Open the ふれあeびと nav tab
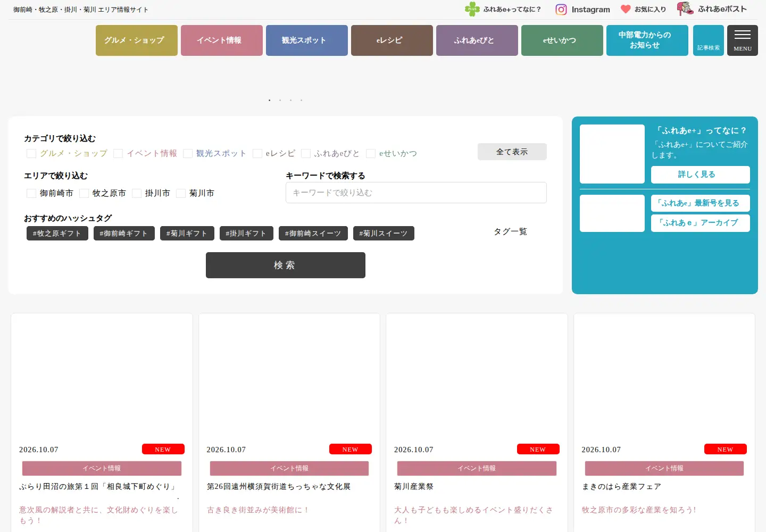 477,40
